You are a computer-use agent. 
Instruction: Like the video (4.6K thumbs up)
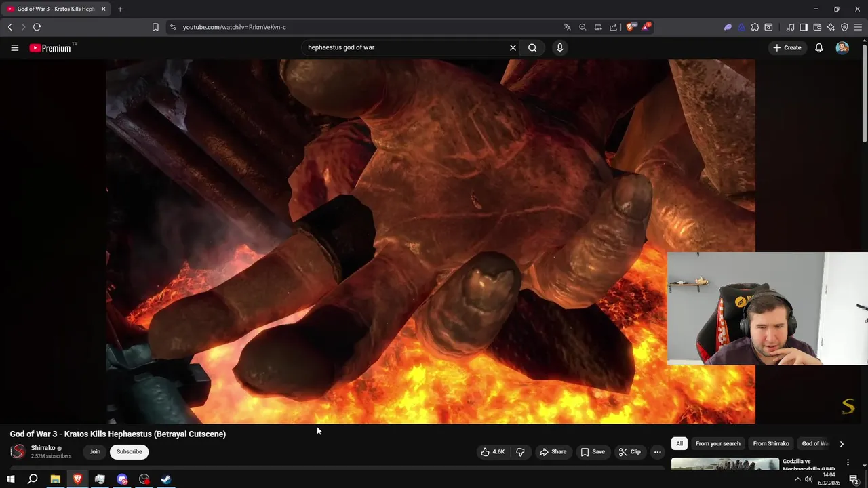tap(493, 451)
